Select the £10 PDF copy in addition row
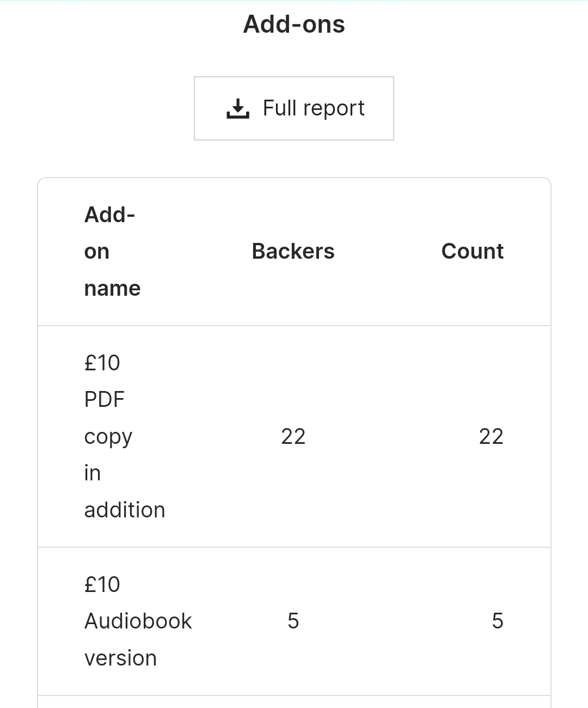This screenshot has width=588, height=708. click(x=294, y=436)
